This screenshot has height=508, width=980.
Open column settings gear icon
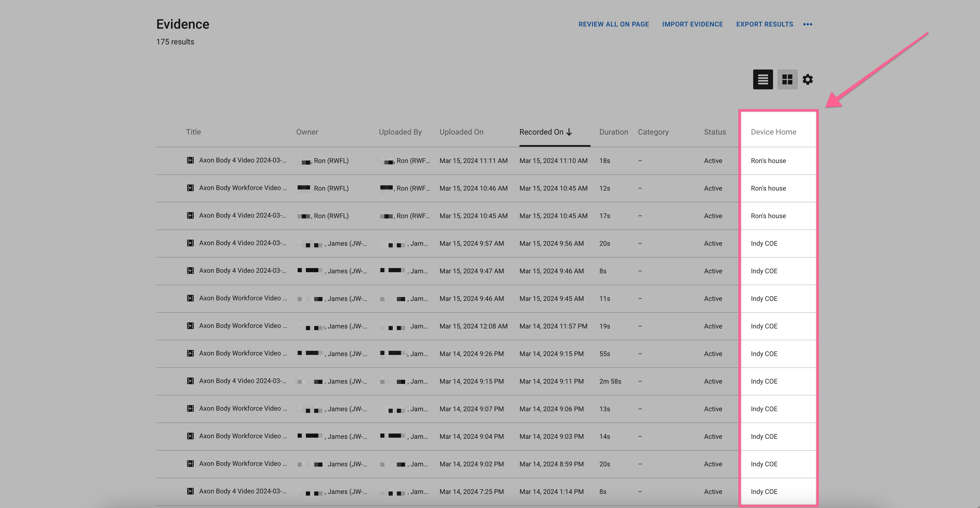coord(808,79)
